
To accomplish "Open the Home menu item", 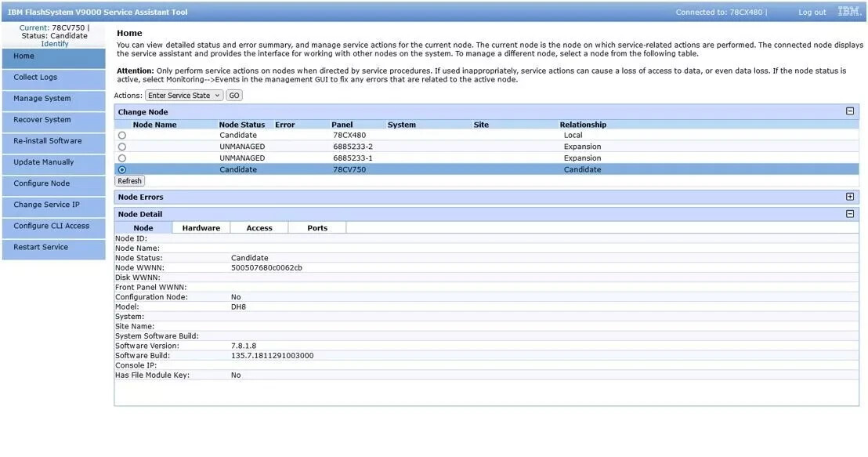I will pyautogui.click(x=54, y=58).
